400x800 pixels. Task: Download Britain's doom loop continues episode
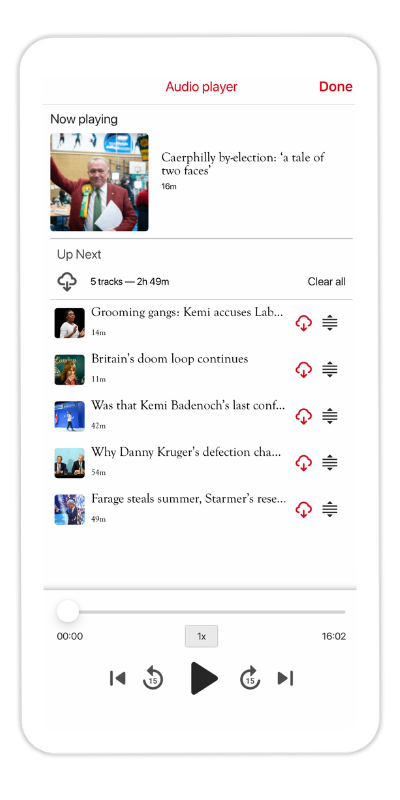click(x=304, y=369)
